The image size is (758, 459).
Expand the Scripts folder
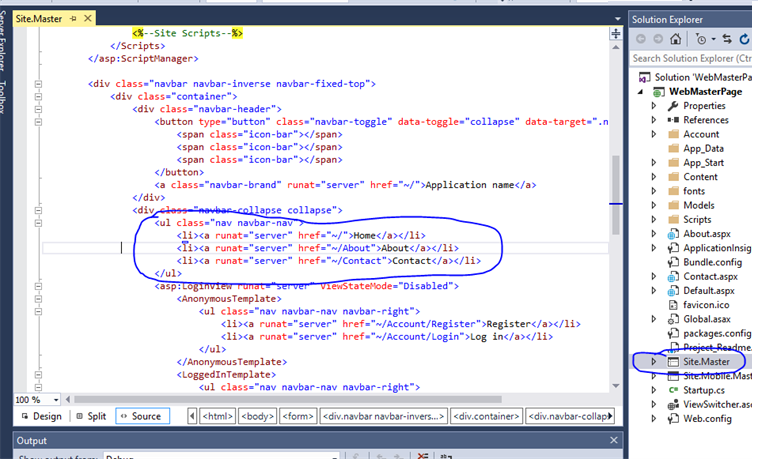click(x=654, y=219)
